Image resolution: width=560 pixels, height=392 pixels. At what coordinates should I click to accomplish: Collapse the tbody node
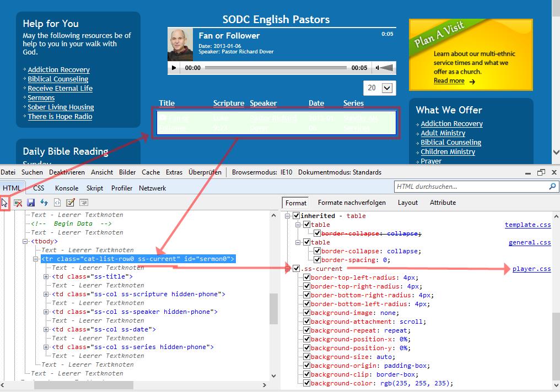(x=25, y=242)
